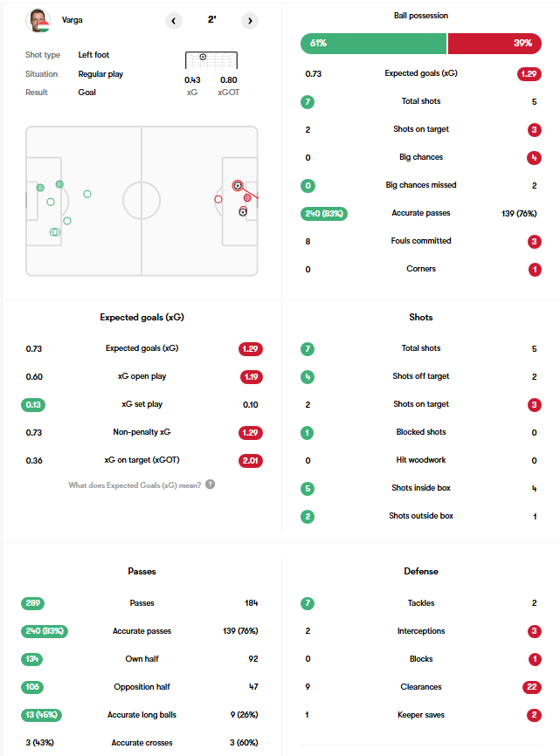Click the Shots section heading
Screen dimensions: 560x756
pos(420,317)
